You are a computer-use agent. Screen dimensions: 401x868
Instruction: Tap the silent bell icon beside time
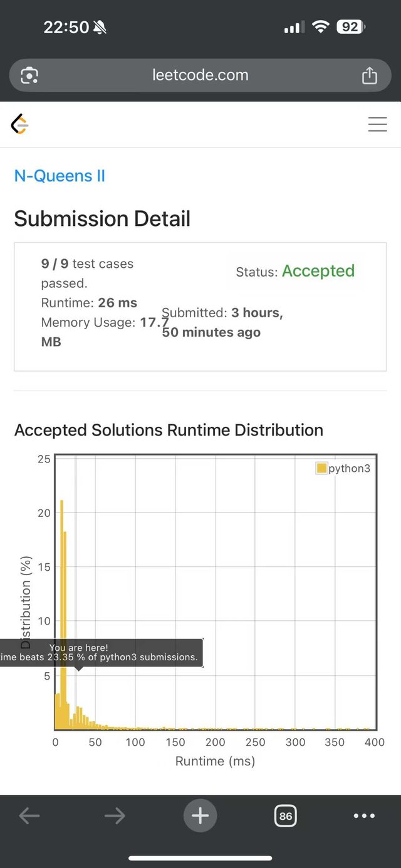click(x=100, y=27)
